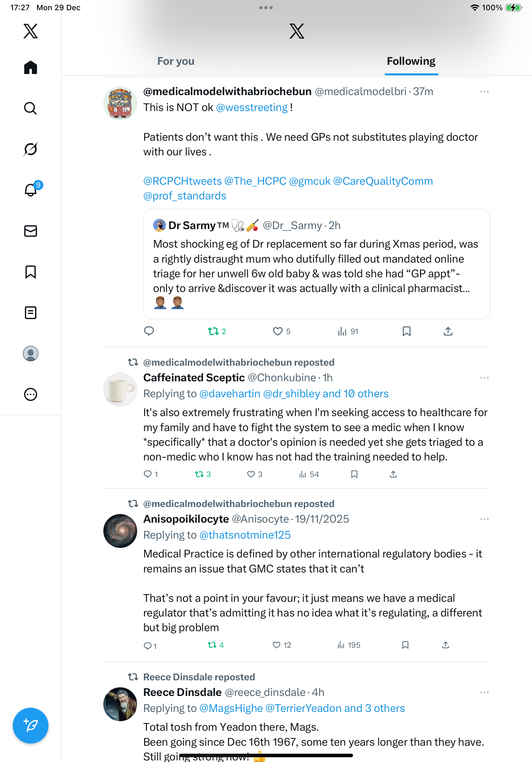Open more options on Caffeinated Sceptic post
Screen dimensions: 532x762
click(484, 378)
